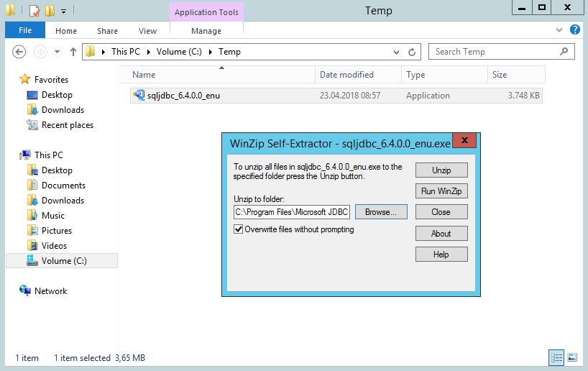Select Volume (C:) in navigation pane

pyautogui.click(x=62, y=261)
